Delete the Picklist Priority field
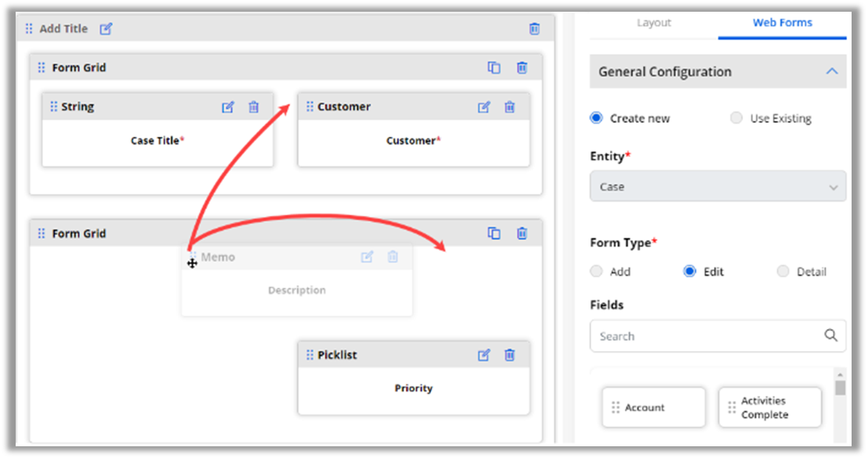This screenshot has width=868, height=458. [x=510, y=355]
